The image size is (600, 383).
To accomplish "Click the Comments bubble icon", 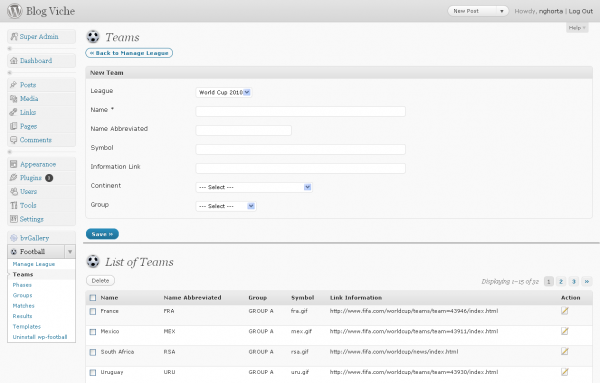I will (14, 140).
